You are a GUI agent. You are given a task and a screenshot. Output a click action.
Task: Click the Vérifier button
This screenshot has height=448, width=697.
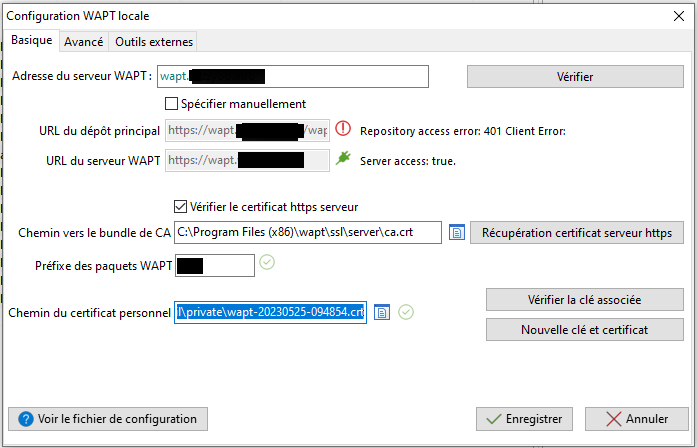coord(575,76)
